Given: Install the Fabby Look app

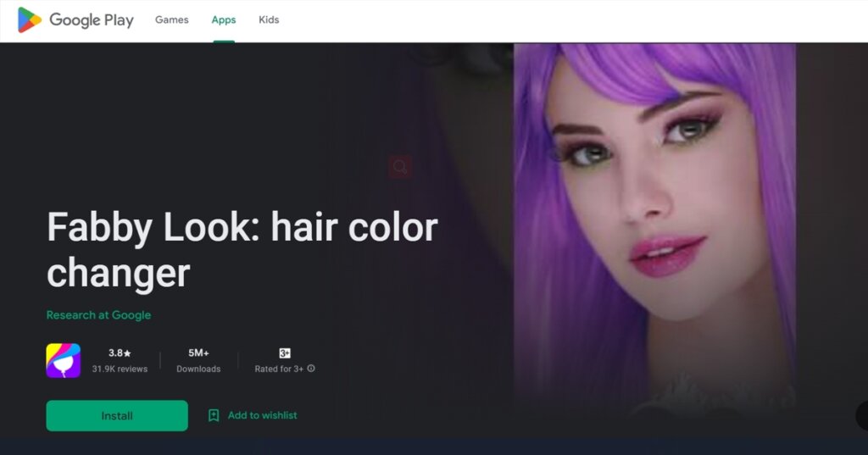Looking at the screenshot, I should (117, 416).
